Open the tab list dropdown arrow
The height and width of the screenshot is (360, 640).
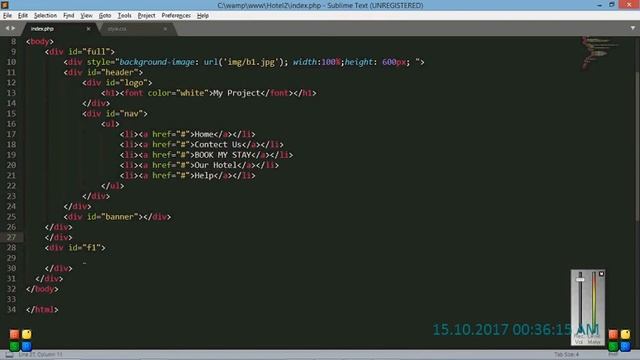(633, 28)
